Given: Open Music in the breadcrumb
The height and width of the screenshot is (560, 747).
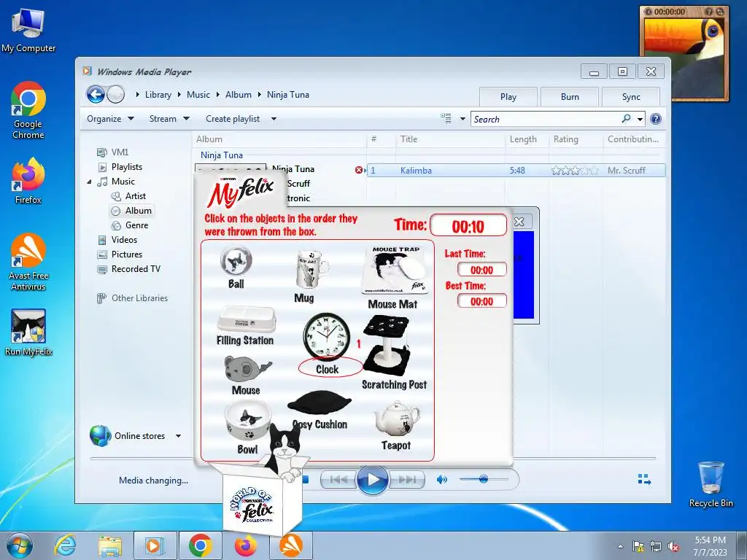Looking at the screenshot, I should click(198, 95).
